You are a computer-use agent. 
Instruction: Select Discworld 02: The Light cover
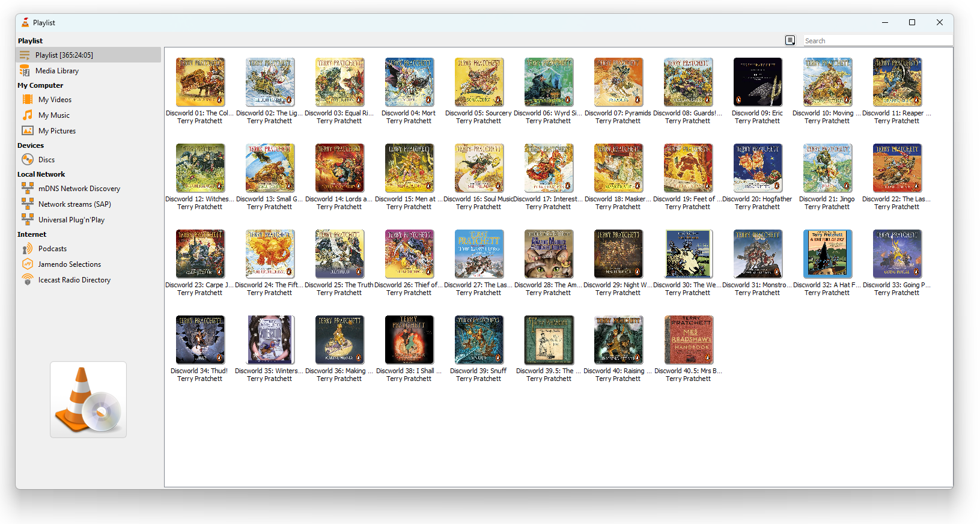[270, 82]
